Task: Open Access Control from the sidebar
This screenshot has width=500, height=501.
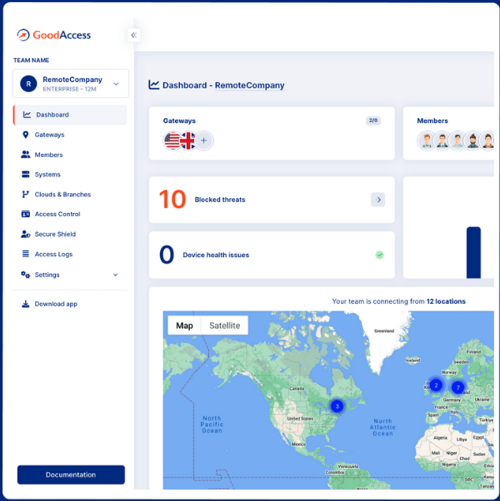Action: click(51, 214)
